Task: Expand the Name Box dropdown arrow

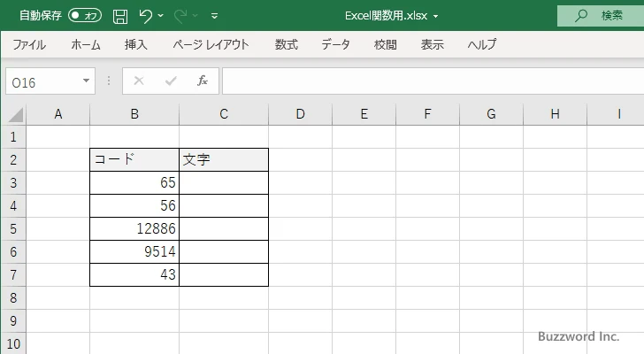Action: [x=86, y=81]
